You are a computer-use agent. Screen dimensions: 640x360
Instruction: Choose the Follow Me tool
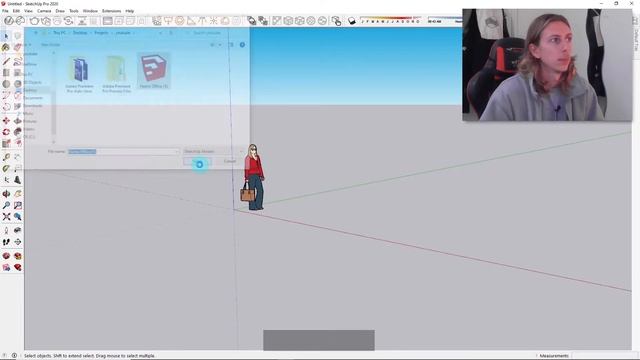tap(18, 132)
